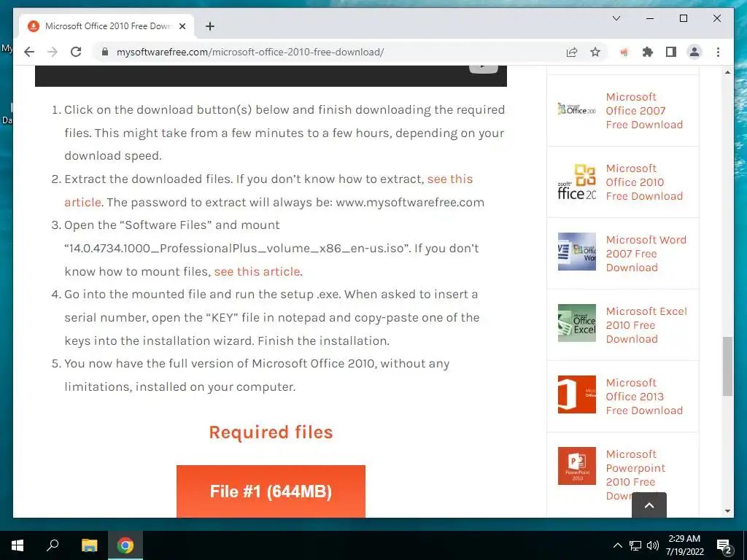Click the forward navigation arrow
Viewport: 747px width, 560px height.
[53, 52]
